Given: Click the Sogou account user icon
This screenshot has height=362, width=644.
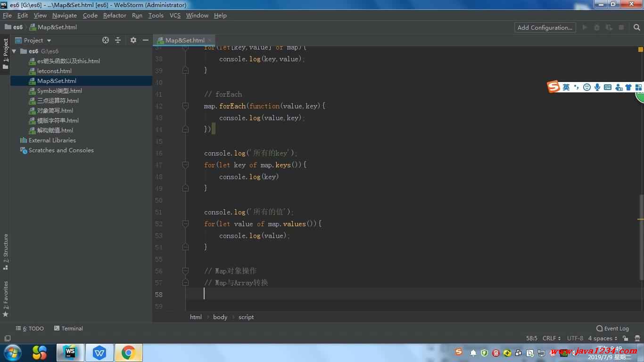Looking at the screenshot, I should coord(619,87).
